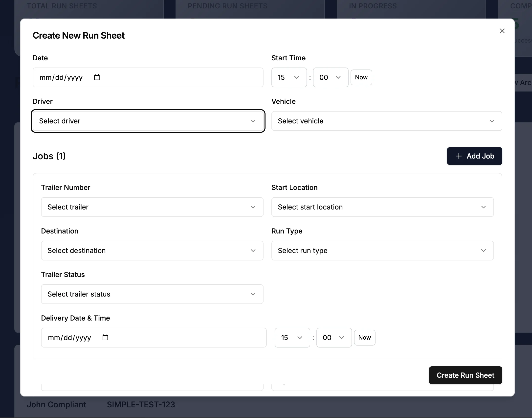Open the Delivery time minutes dropdown
This screenshot has height=418, width=532.
(334, 338)
